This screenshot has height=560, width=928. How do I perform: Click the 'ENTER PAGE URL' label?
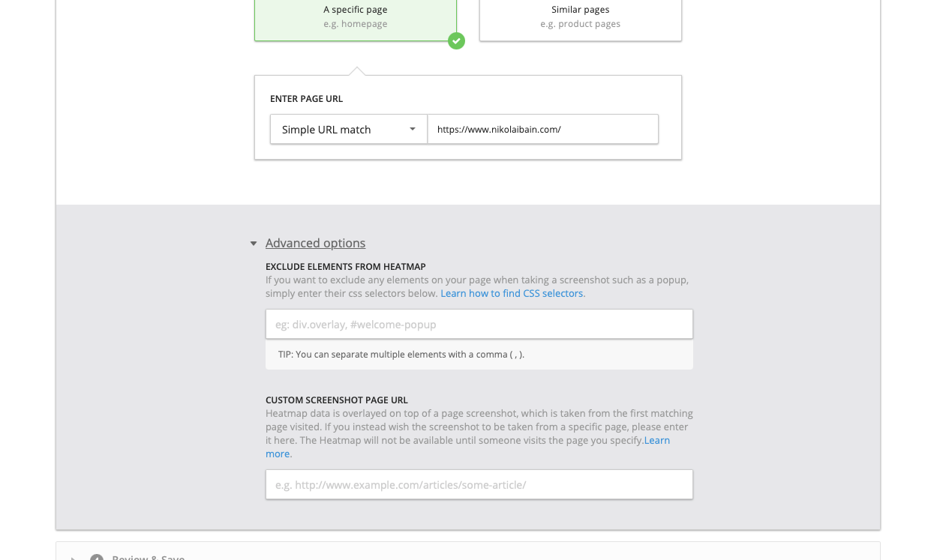coord(306,99)
